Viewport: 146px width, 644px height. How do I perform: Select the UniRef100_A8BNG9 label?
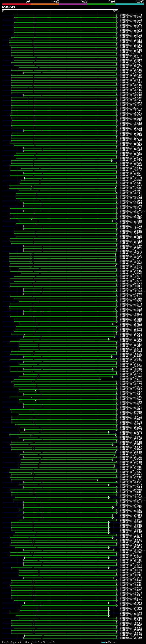[x=131, y=351]
